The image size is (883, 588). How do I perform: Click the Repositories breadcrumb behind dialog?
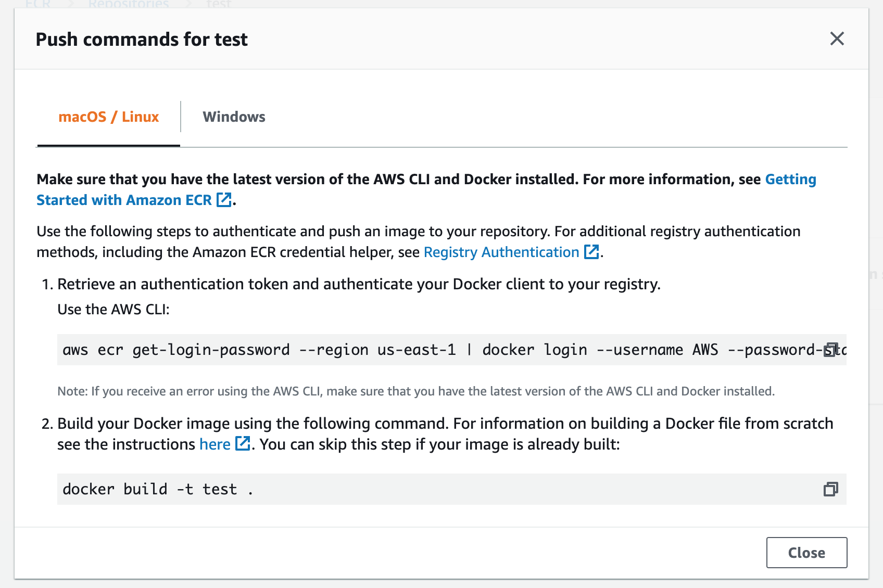(x=129, y=4)
